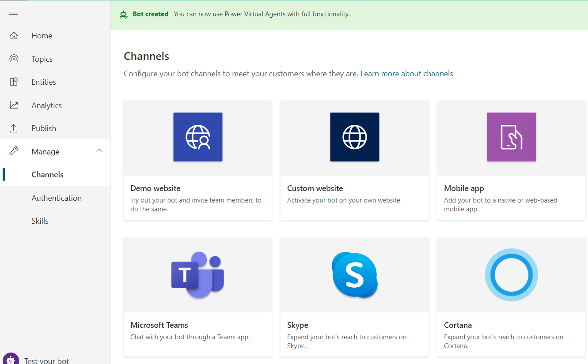Open Skills under Manage
This screenshot has width=588, height=364.
[40, 221]
